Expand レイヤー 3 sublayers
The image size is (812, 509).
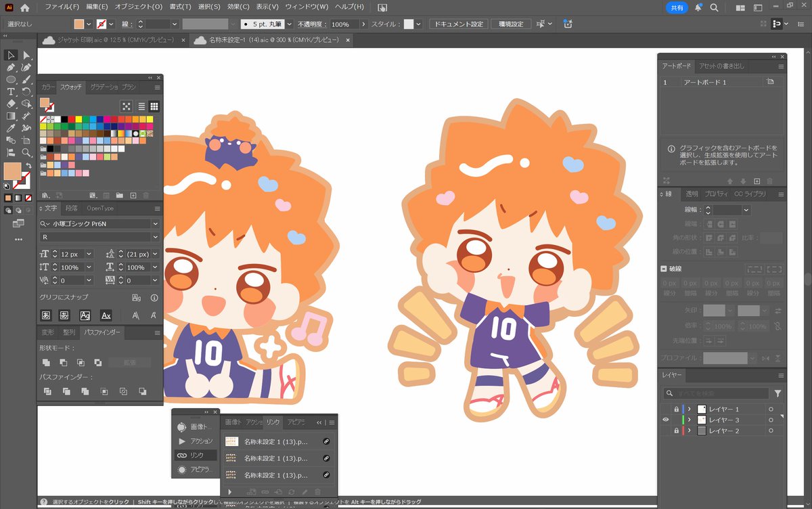click(690, 420)
